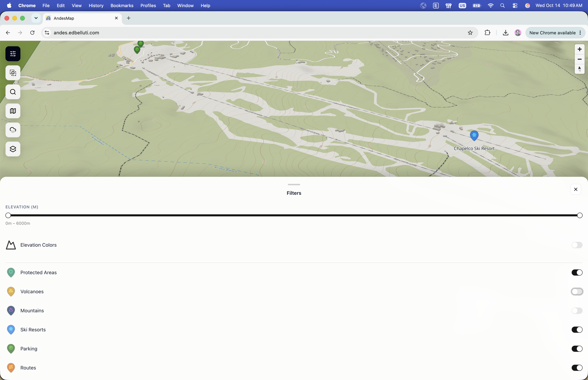Open the View menu
The image size is (588, 380).
(77, 5)
